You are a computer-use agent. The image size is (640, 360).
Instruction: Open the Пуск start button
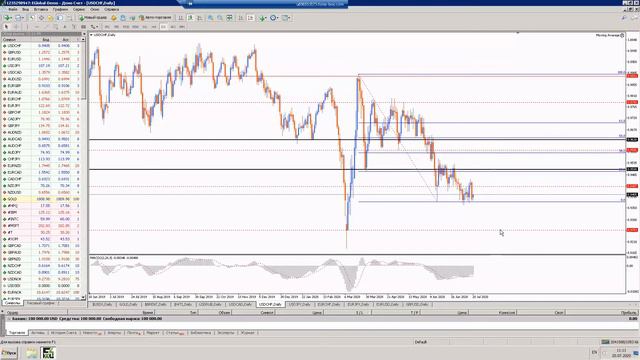tap(9, 353)
